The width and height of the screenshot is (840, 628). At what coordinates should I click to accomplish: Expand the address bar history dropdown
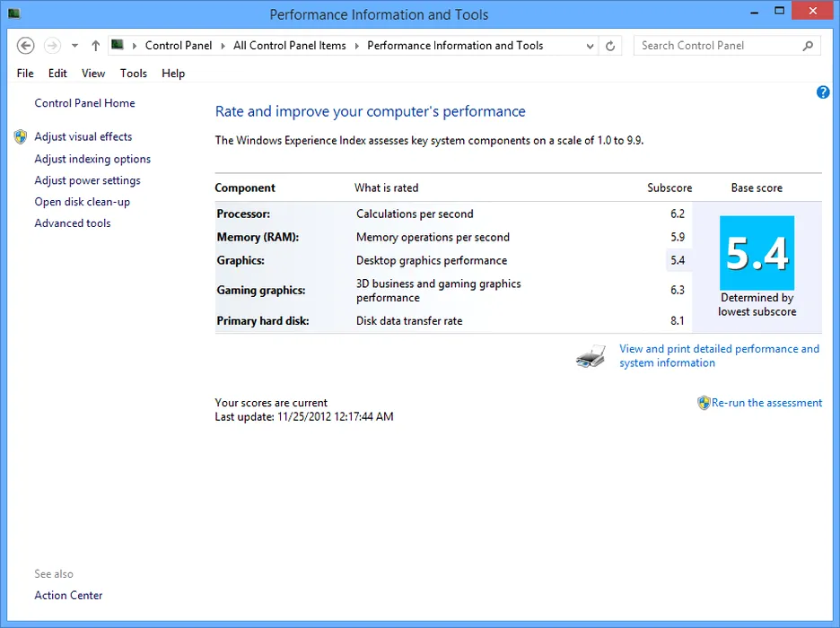(590, 46)
